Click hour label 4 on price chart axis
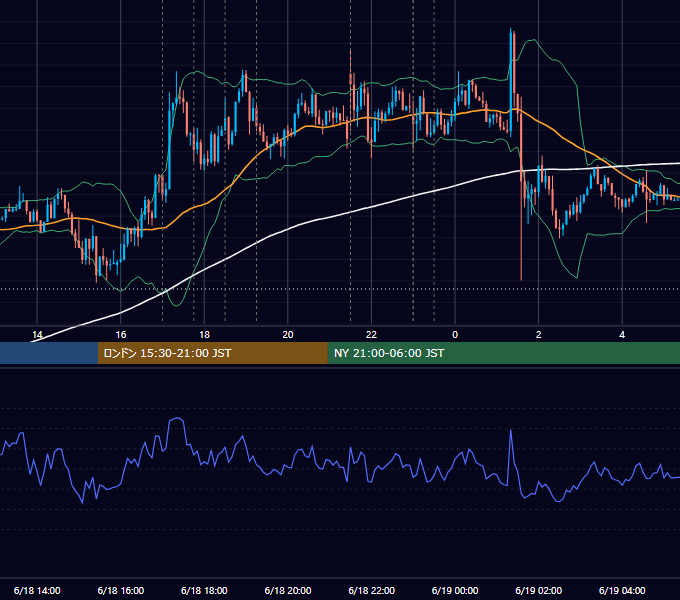 [x=622, y=335]
